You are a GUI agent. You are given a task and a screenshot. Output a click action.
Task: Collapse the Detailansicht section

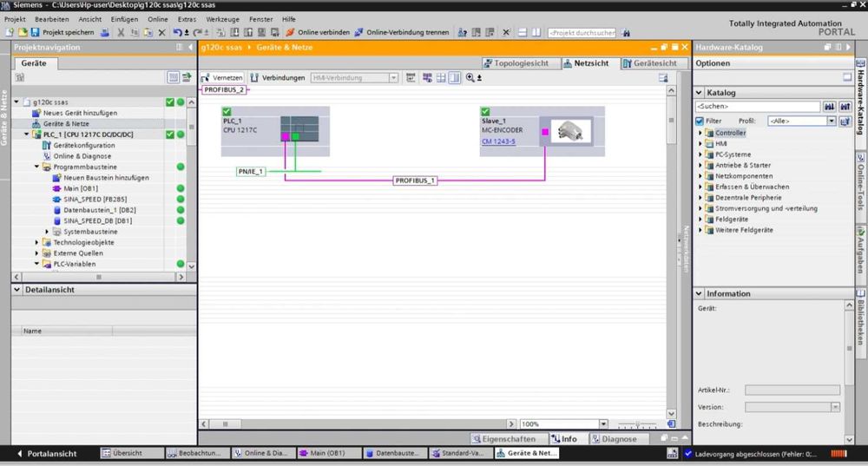pyautogui.click(x=17, y=290)
